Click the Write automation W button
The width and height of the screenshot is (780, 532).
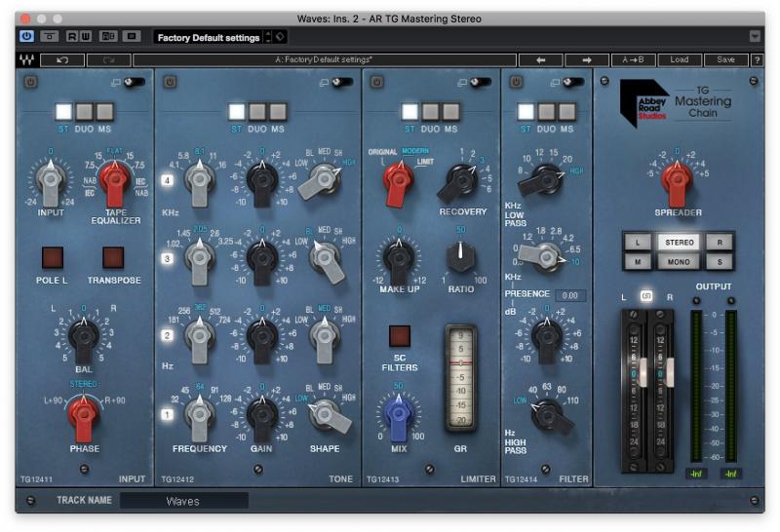86,36
